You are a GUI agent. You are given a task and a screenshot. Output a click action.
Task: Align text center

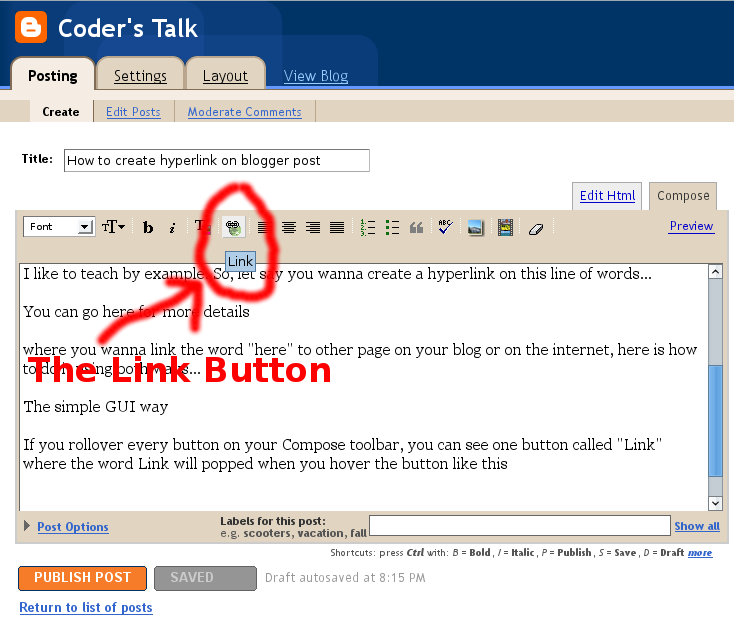click(289, 227)
